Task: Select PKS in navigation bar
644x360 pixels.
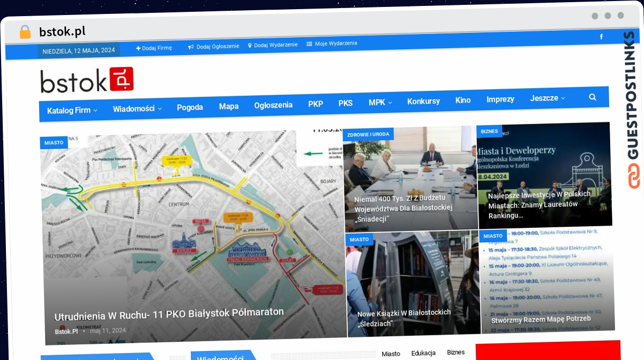Action: tap(346, 103)
